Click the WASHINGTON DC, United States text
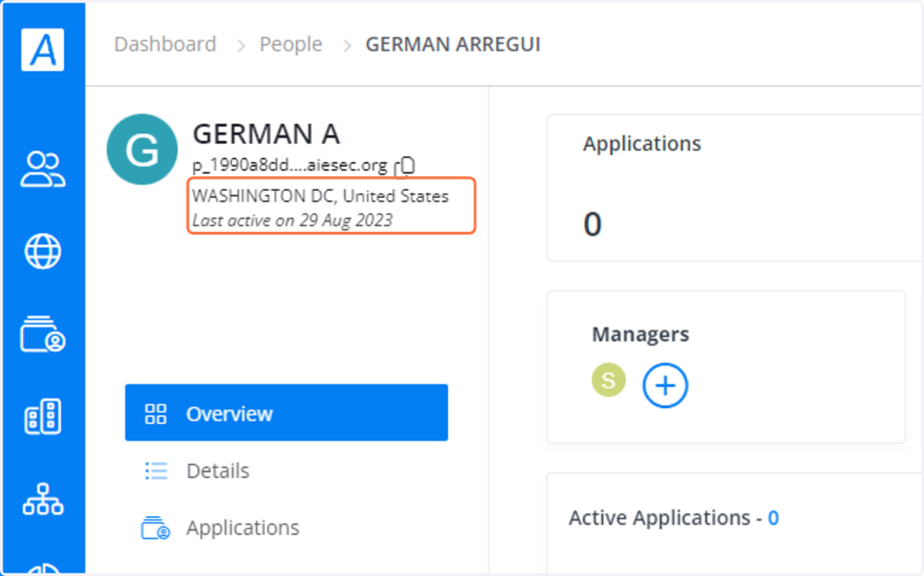 (x=320, y=196)
